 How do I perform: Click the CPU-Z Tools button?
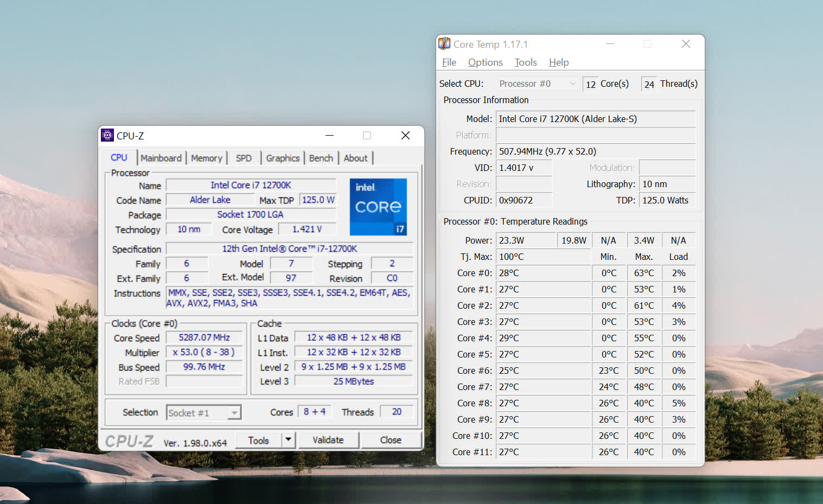258,440
